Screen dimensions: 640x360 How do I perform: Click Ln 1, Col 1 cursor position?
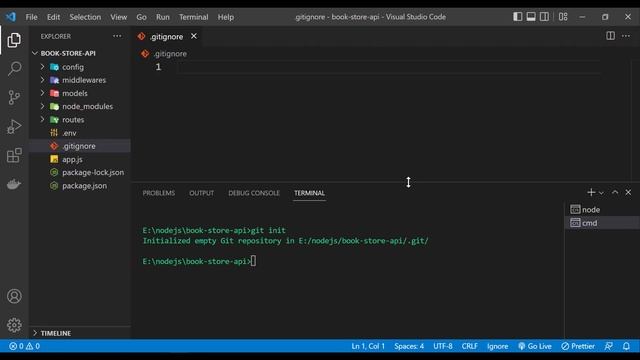point(368,346)
